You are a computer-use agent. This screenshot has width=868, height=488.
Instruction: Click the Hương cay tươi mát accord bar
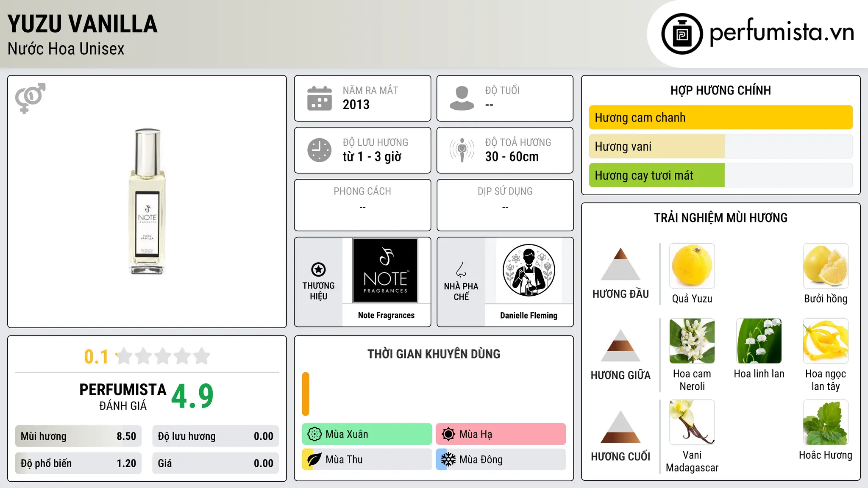point(721,175)
